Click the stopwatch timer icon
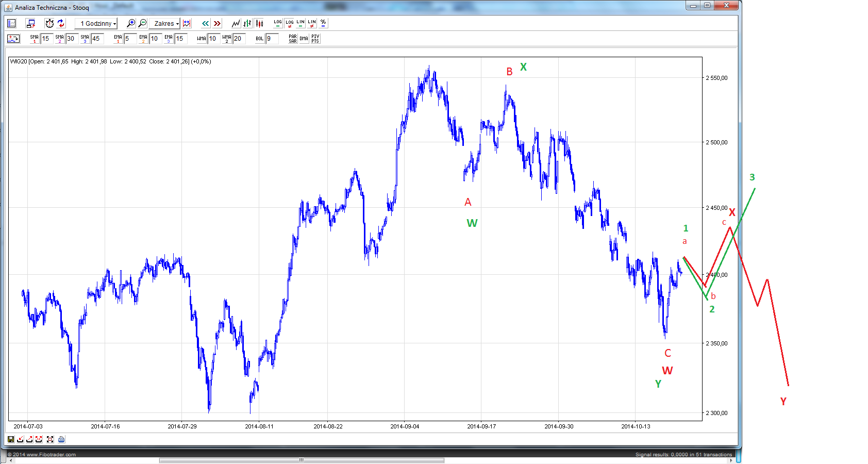 [x=49, y=23]
